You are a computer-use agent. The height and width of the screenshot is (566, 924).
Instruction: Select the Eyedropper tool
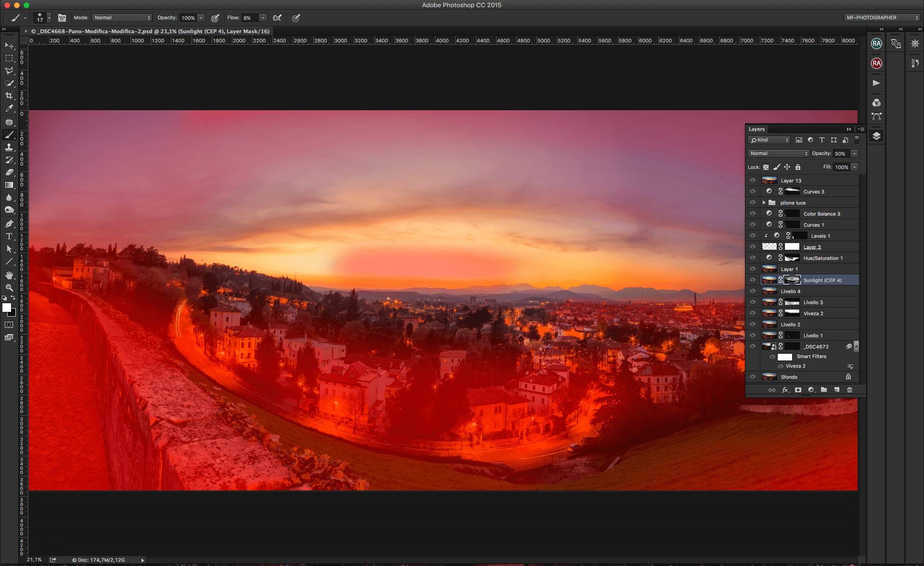pyautogui.click(x=9, y=109)
